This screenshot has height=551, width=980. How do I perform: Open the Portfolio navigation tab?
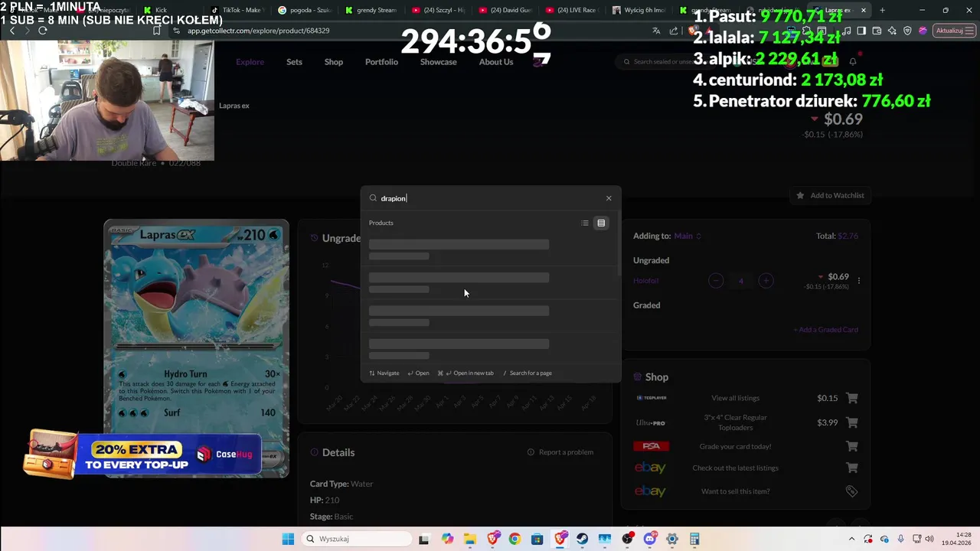[381, 62]
